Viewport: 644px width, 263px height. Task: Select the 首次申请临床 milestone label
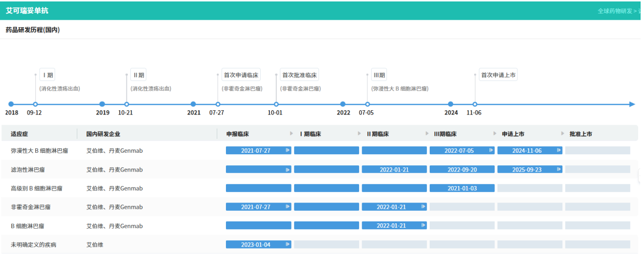[241, 75]
